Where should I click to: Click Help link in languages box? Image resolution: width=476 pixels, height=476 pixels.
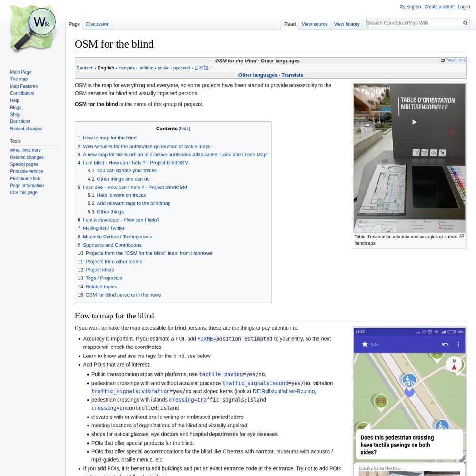coord(462,60)
